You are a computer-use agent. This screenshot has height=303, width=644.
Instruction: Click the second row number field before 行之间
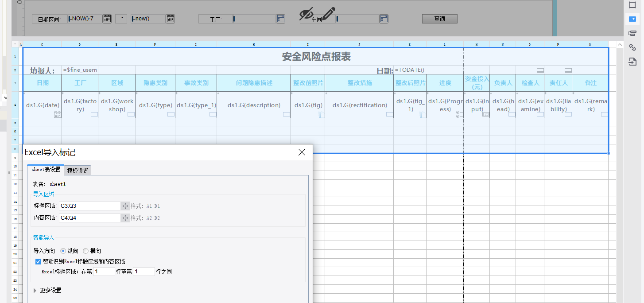coord(144,272)
